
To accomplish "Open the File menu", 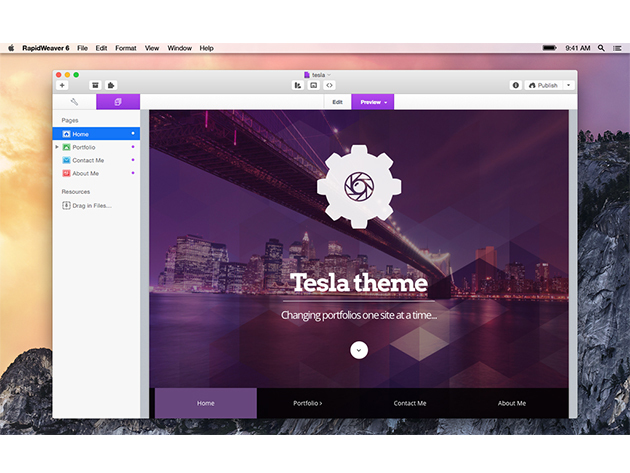I will coord(82,48).
